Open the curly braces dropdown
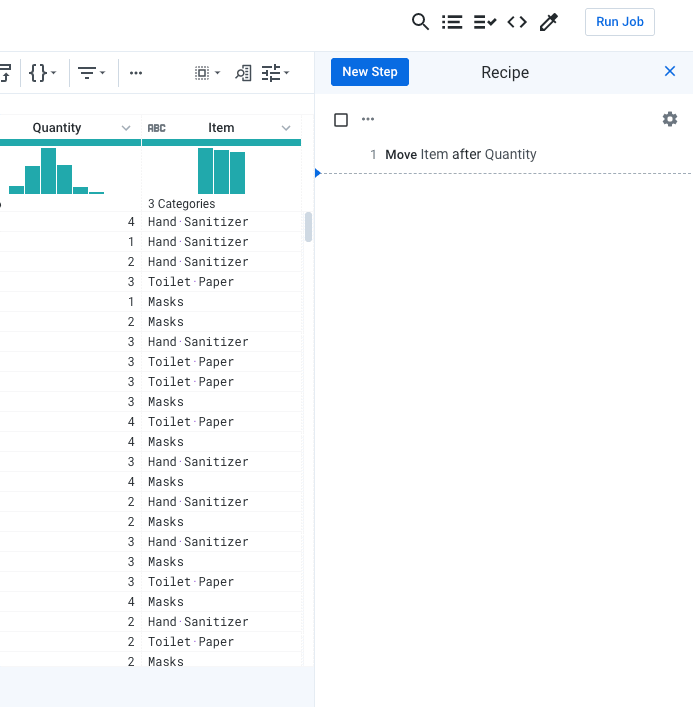 (42, 73)
